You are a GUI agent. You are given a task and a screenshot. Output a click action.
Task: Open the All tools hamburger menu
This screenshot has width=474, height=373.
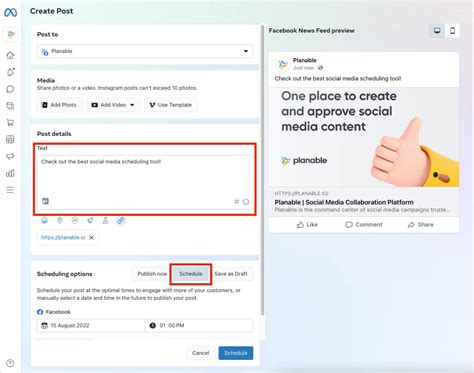point(10,190)
